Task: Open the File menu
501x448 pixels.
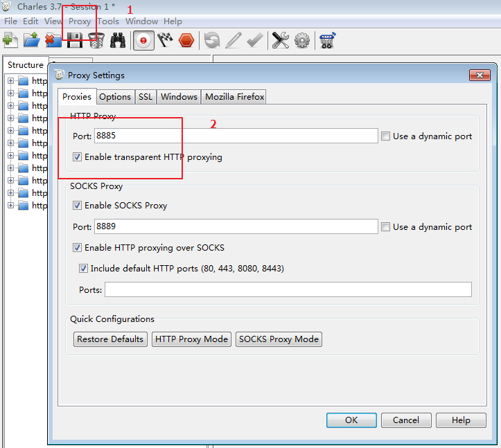Action: pyautogui.click(x=10, y=21)
